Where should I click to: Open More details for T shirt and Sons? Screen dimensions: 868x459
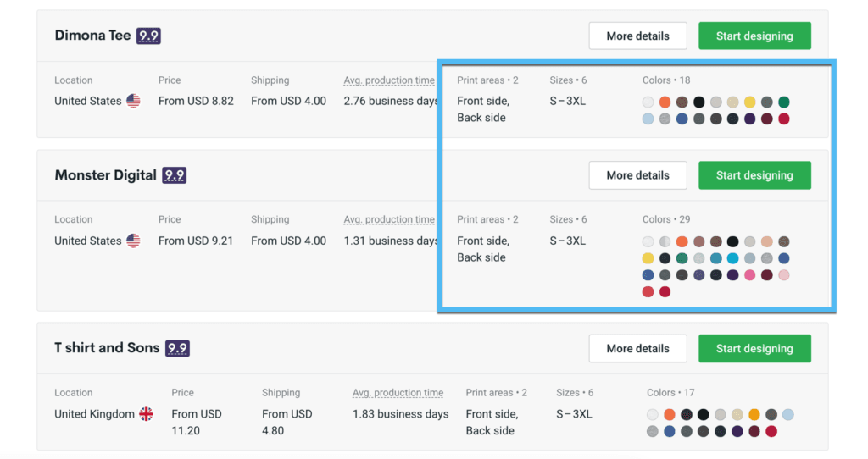click(x=637, y=348)
